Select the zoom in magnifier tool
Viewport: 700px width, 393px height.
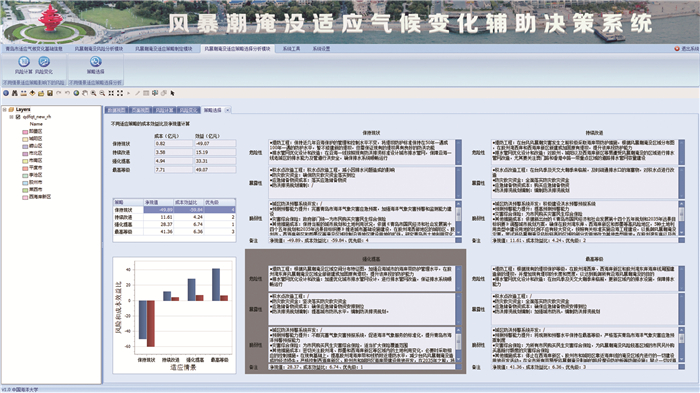(x=93, y=93)
